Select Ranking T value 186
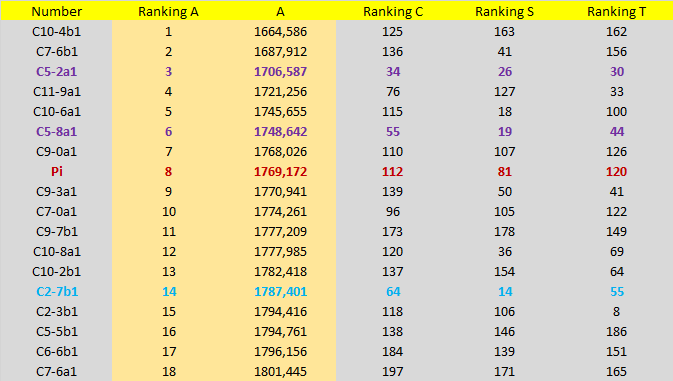 pos(616,332)
